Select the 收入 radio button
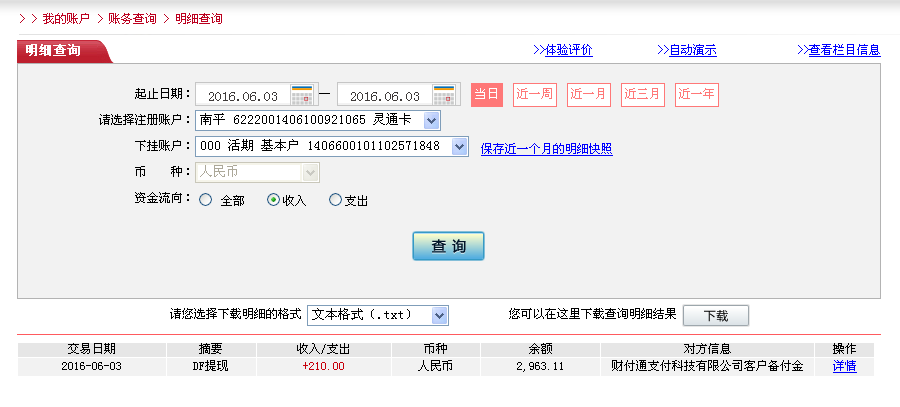 pos(273,200)
